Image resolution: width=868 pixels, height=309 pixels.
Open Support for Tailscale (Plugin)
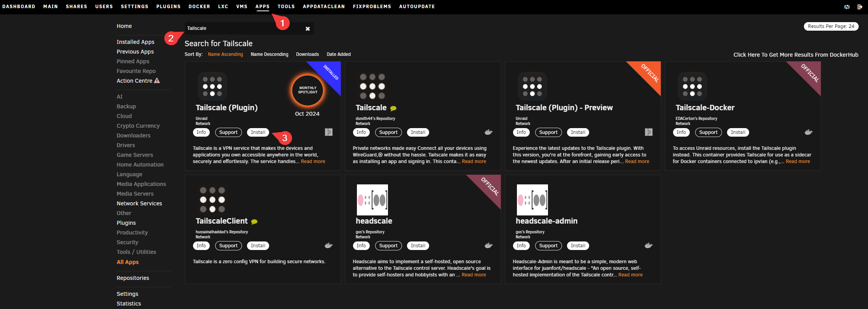tap(228, 132)
